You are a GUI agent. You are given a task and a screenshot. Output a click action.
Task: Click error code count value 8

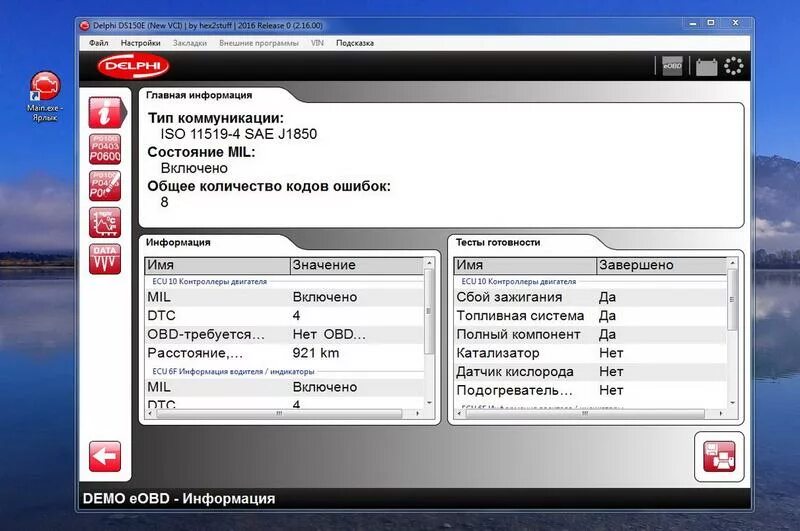(164, 203)
